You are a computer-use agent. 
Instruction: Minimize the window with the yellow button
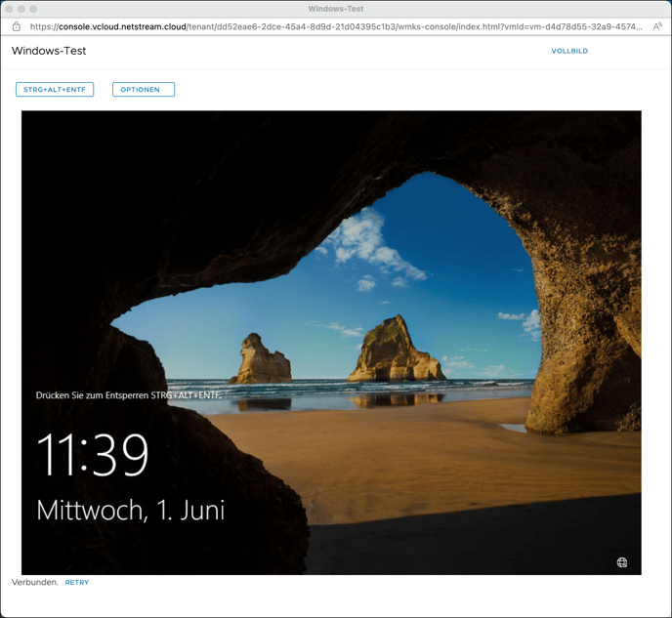click(21, 9)
